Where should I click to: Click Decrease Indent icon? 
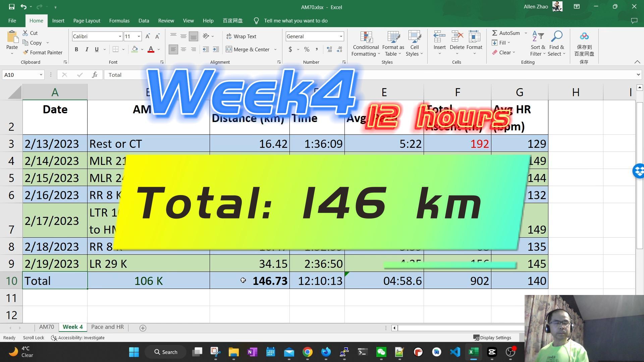click(206, 49)
